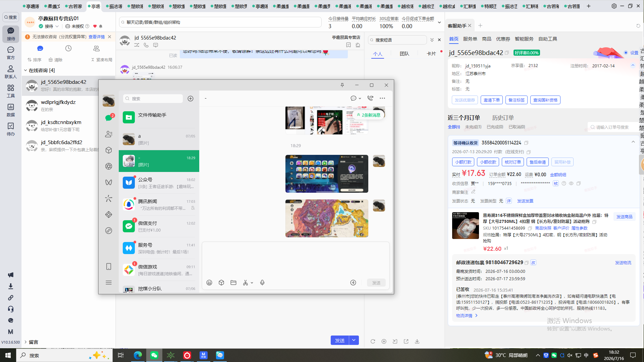Collapse the 在线咨询 [4] group
This screenshot has height=362, width=644.
point(25,70)
